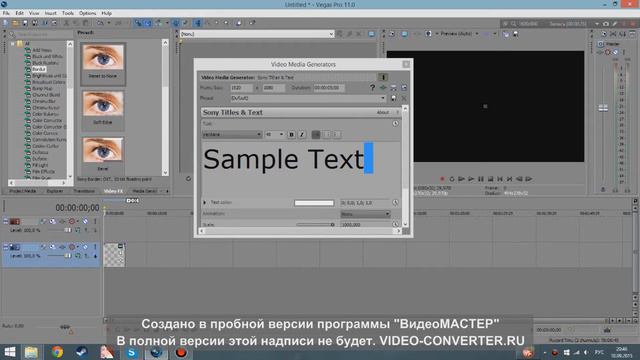Viewport: 640px width, 360px height.
Task: Click the text event on track two
Action: [x=114, y=255]
